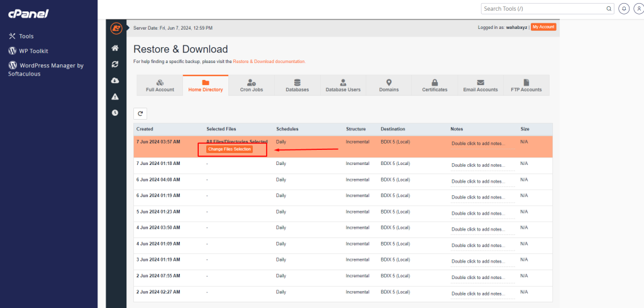Click the sync arrows sidebar icon
Screen dimensions: 644x308
pos(115,64)
